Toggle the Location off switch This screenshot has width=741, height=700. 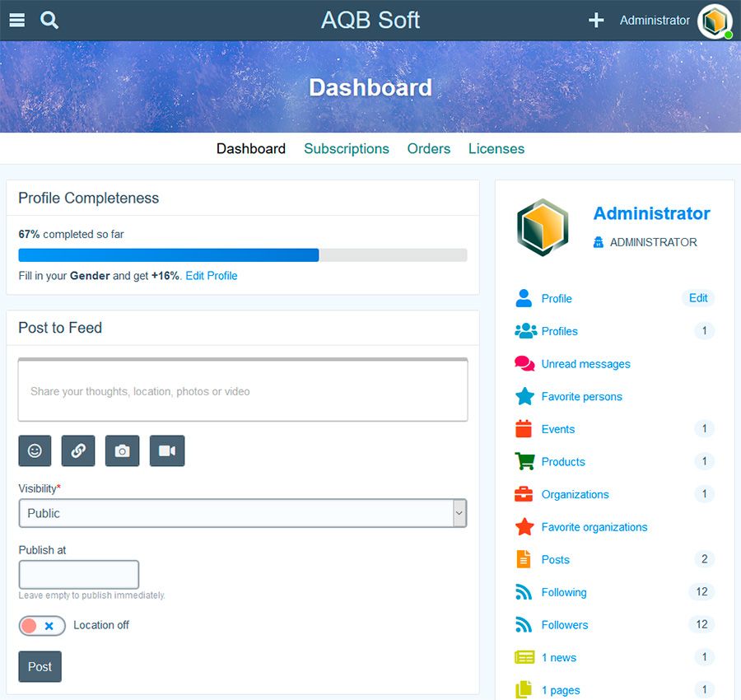point(42,626)
